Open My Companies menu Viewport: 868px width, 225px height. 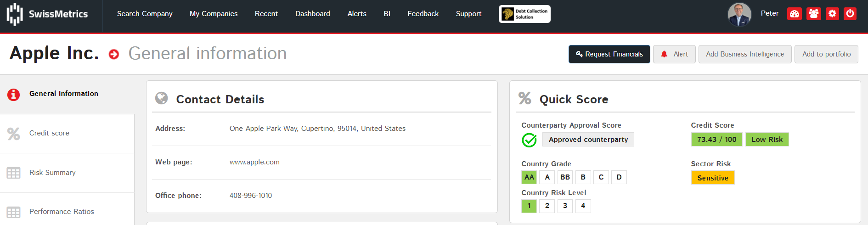tap(214, 14)
